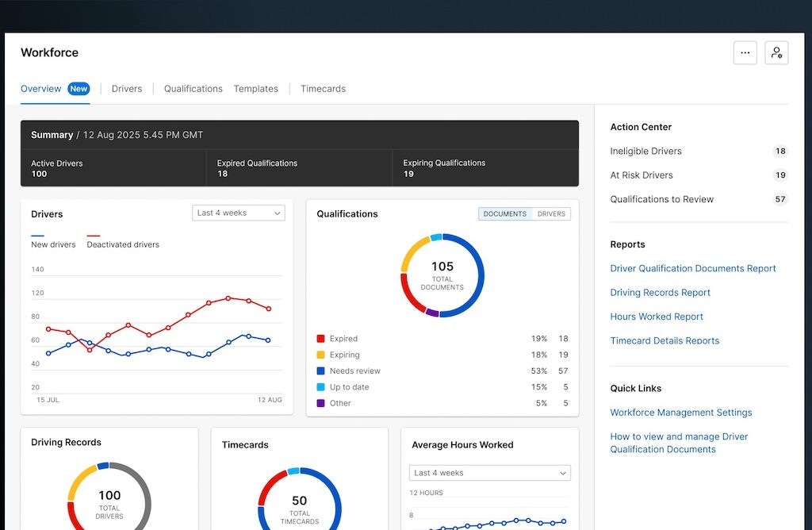The image size is (812, 530).
Task: Click the Qualifications to Review badge 57
Action: 780,199
